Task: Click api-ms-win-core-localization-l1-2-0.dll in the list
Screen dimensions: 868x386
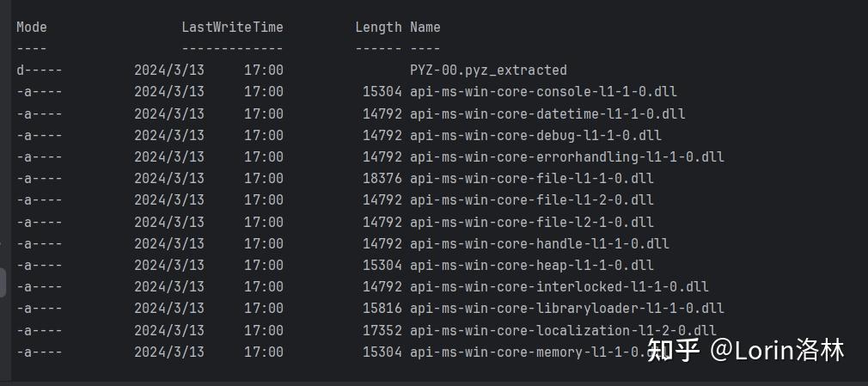Action: 563,331
